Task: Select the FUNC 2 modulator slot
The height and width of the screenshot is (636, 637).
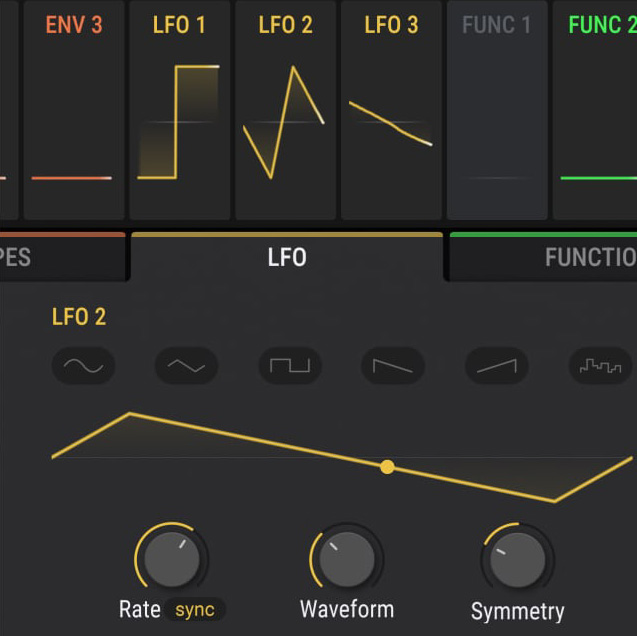Action: (x=598, y=110)
